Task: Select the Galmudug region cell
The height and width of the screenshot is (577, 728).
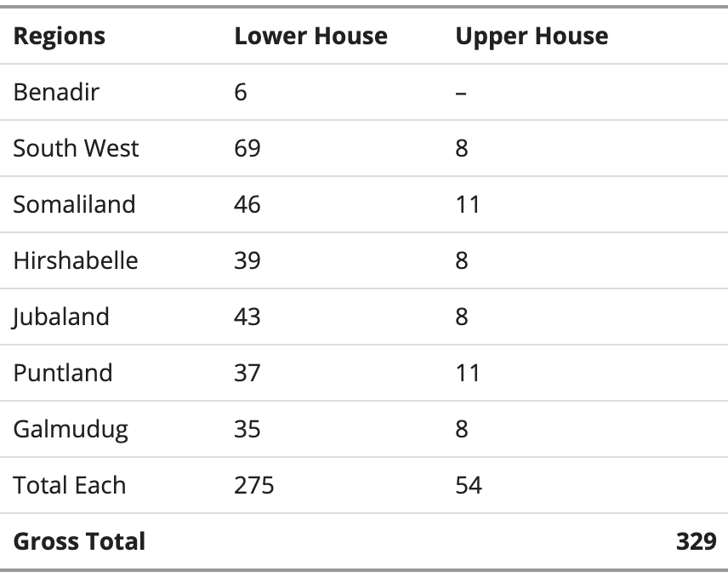Action: click(x=71, y=429)
